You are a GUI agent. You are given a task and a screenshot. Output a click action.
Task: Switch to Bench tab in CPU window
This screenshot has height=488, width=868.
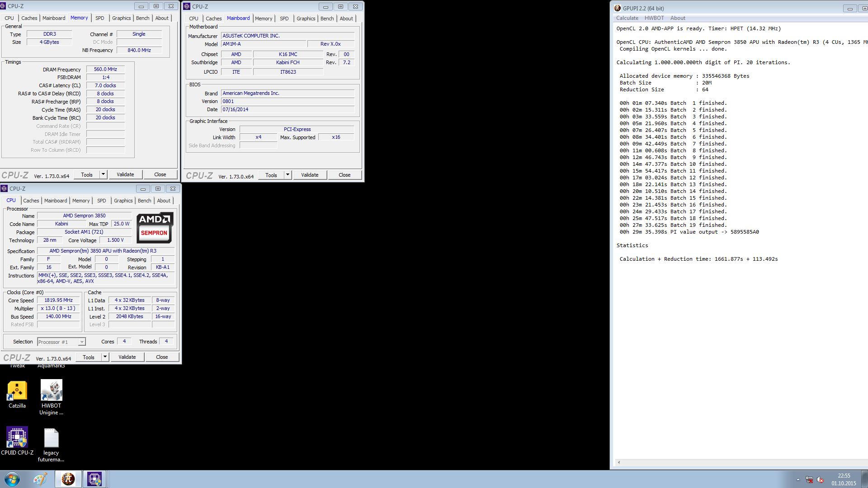[145, 201]
